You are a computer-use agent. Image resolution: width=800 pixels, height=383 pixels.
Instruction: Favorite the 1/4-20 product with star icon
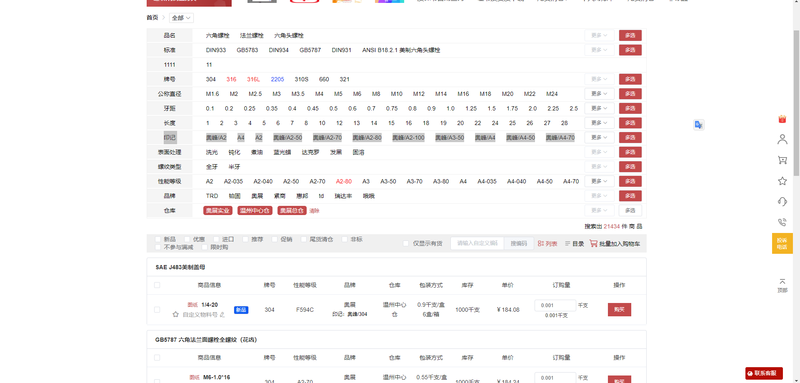(176, 315)
